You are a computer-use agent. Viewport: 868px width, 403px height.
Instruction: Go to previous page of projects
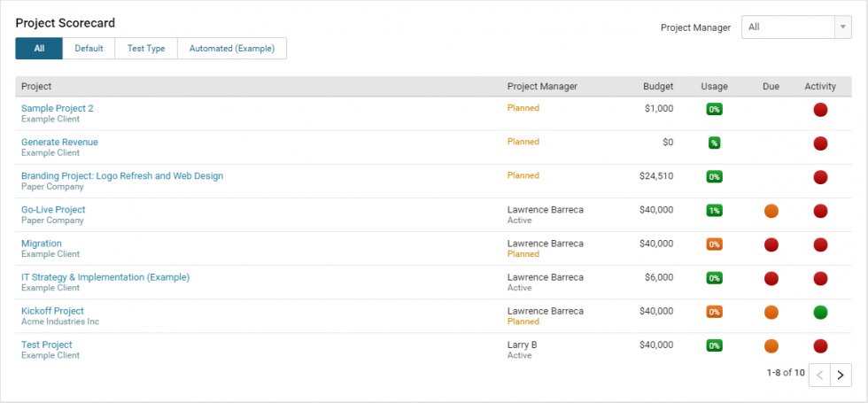[820, 375]
